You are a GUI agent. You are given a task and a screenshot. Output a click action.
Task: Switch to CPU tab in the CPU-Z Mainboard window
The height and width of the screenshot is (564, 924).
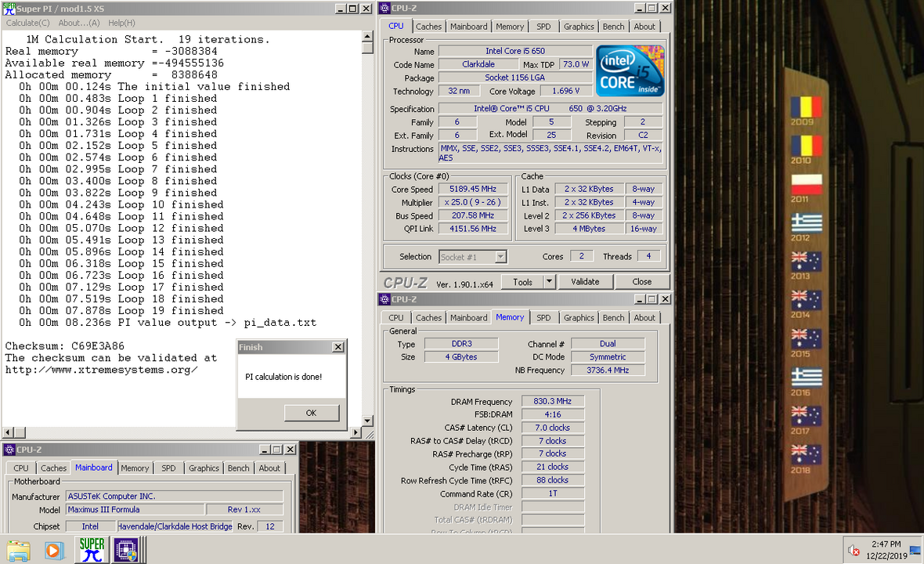(20, 468)
